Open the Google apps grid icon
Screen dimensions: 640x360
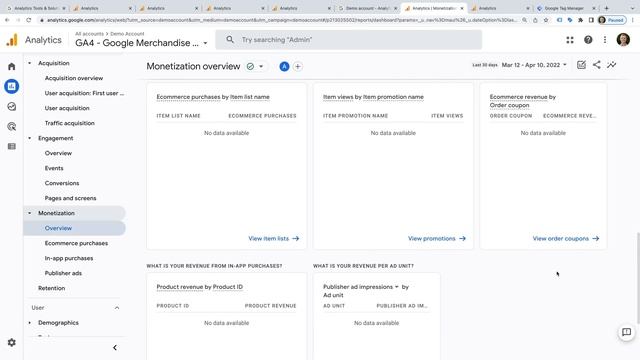(570, 40)
